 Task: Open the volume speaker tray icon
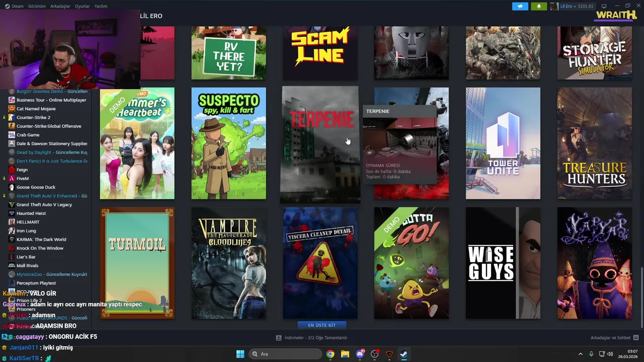point(610,354)
